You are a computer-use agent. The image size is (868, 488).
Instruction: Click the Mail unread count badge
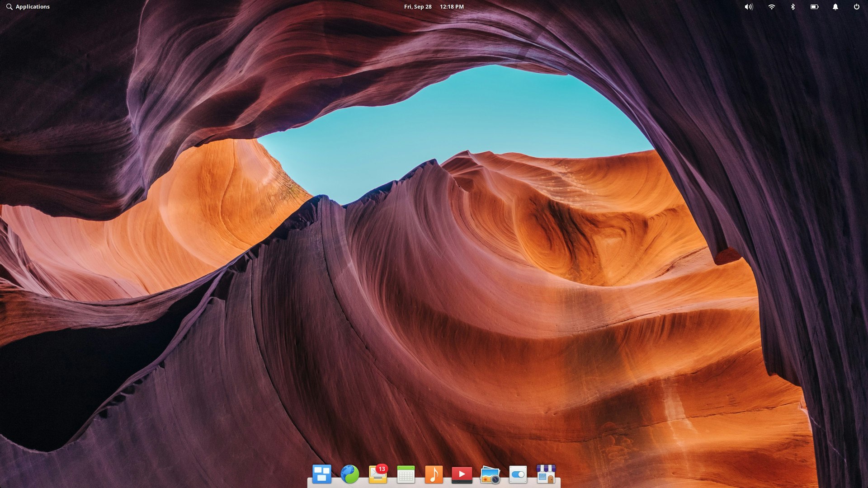[382, 469]
